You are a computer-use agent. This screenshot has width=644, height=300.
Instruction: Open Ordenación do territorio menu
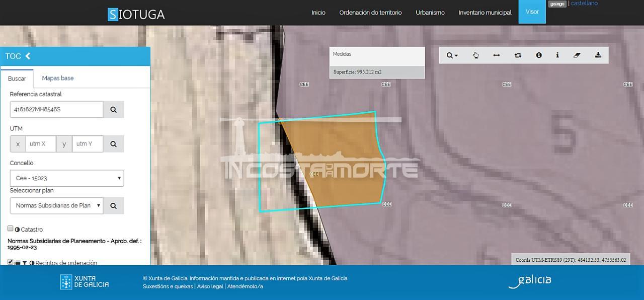tap(370, 13)
